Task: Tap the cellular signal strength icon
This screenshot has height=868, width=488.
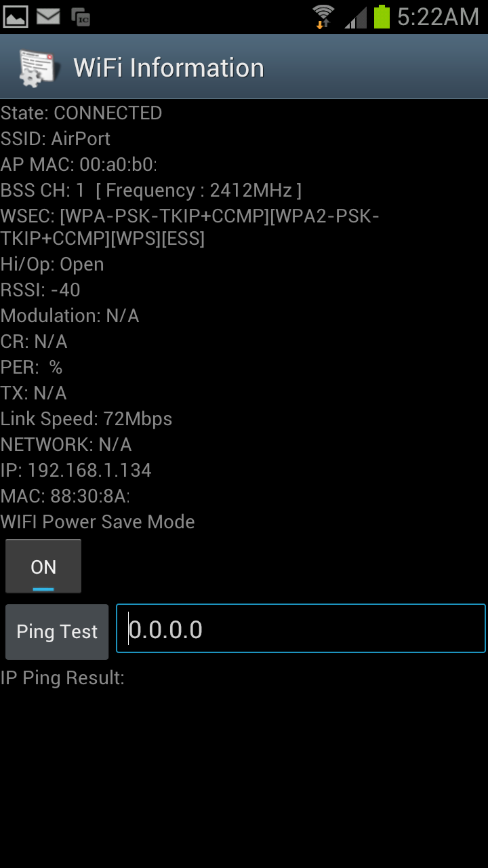Action: pos(355,17)
